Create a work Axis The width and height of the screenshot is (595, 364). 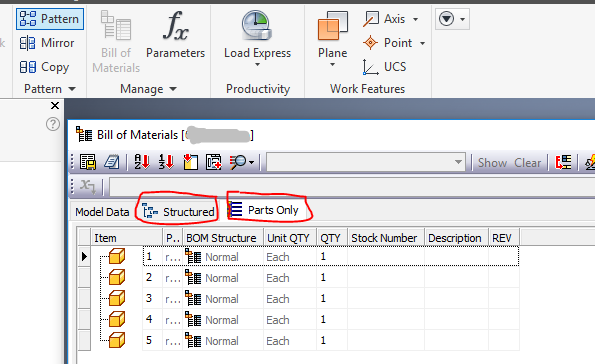click(384, 19)
